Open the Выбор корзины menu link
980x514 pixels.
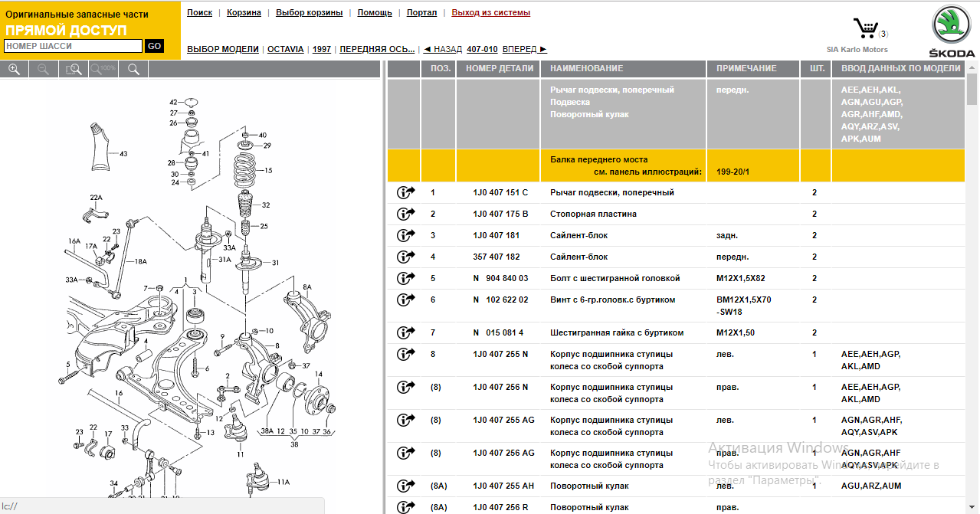pyautogui.click(x=310, y=12)
